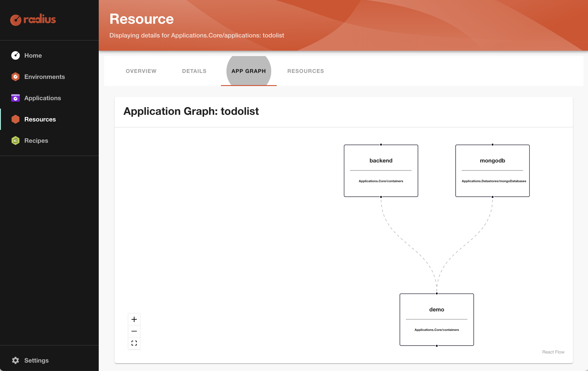Click the mongodb node's bottom connection handle
The image size is (588, 371).
pos(493,197)
